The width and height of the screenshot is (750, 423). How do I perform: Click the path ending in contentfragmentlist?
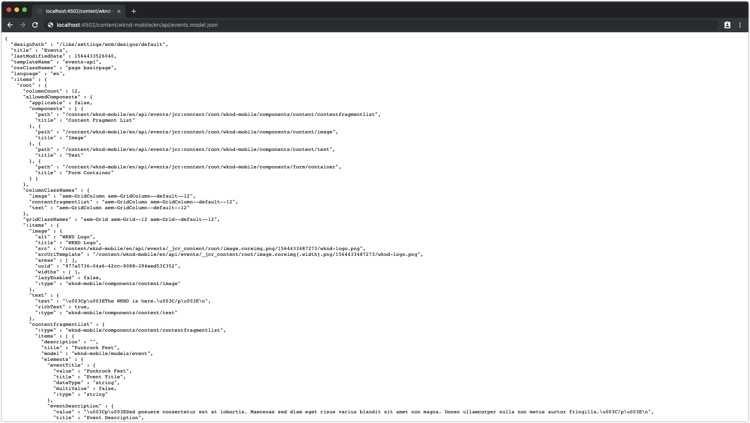[x=221, y=114]
